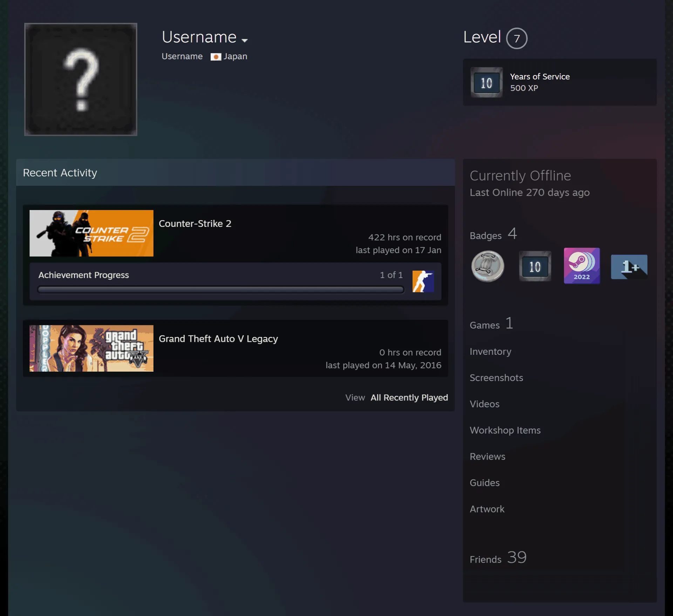Open the Reviews link
Image resolution: width=673 pixels, height=616 pixels.
click(487, 456)
